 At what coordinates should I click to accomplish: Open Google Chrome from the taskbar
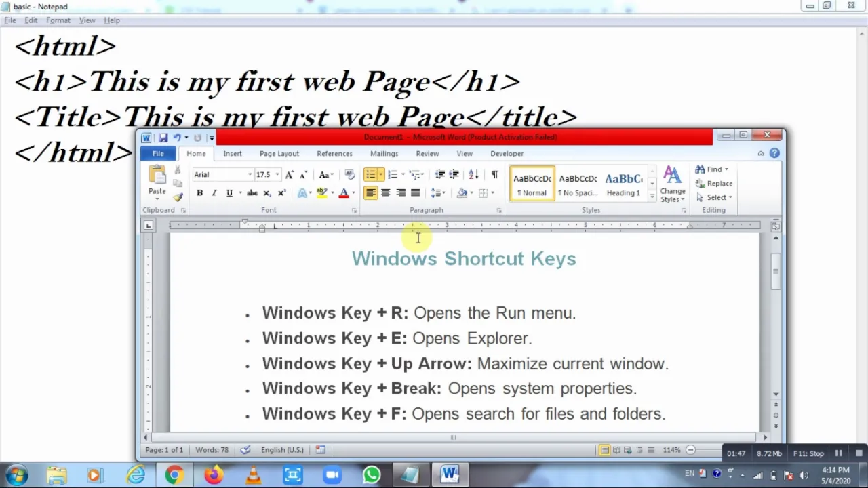174,474
